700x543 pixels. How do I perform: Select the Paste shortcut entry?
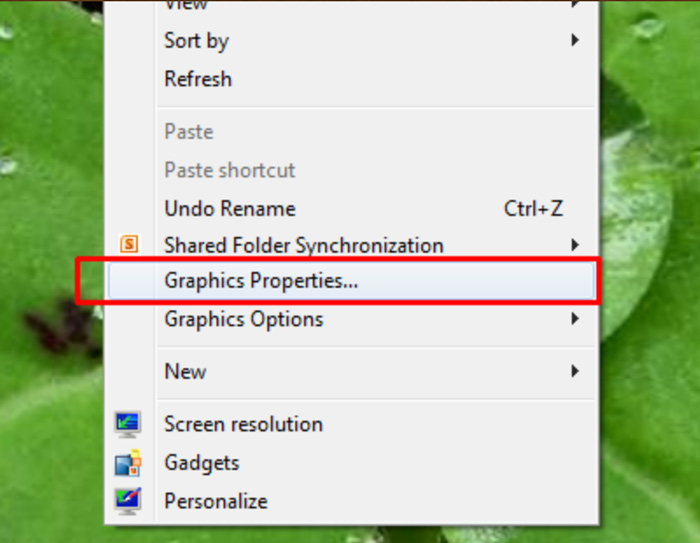coord(230,170)
